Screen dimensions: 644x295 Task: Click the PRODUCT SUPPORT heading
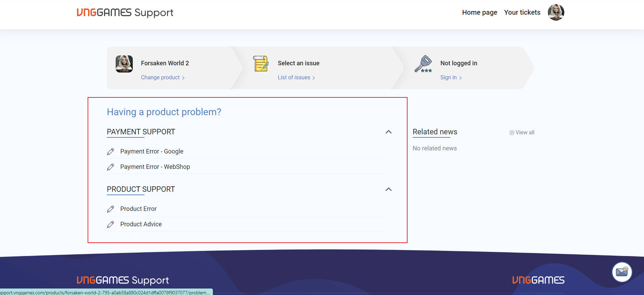pyautogui.click(x=141, y=189)
